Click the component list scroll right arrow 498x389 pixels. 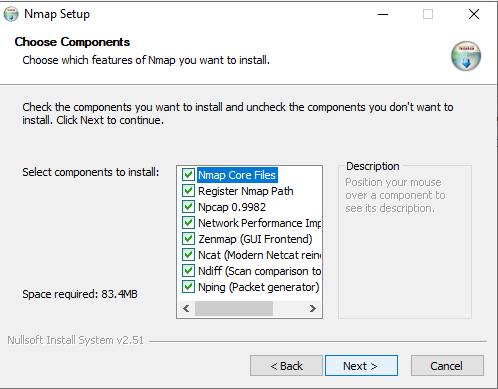[313, 309]
